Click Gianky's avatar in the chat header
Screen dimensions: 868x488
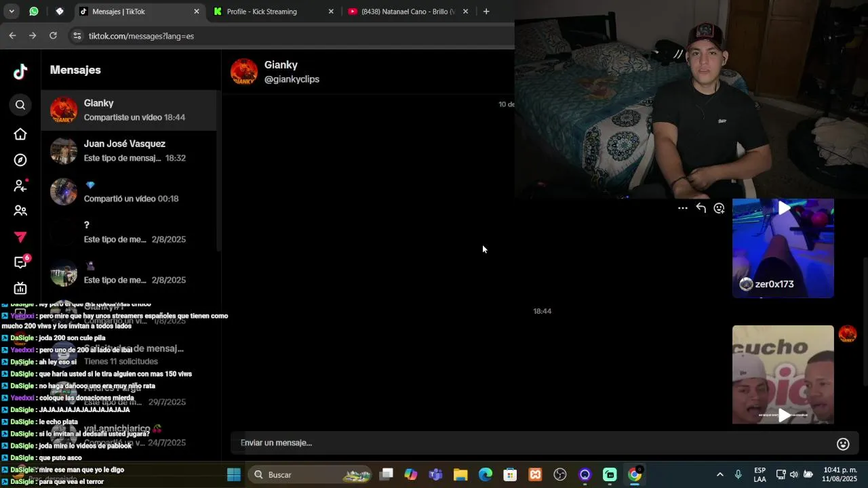tap(243, 72)
